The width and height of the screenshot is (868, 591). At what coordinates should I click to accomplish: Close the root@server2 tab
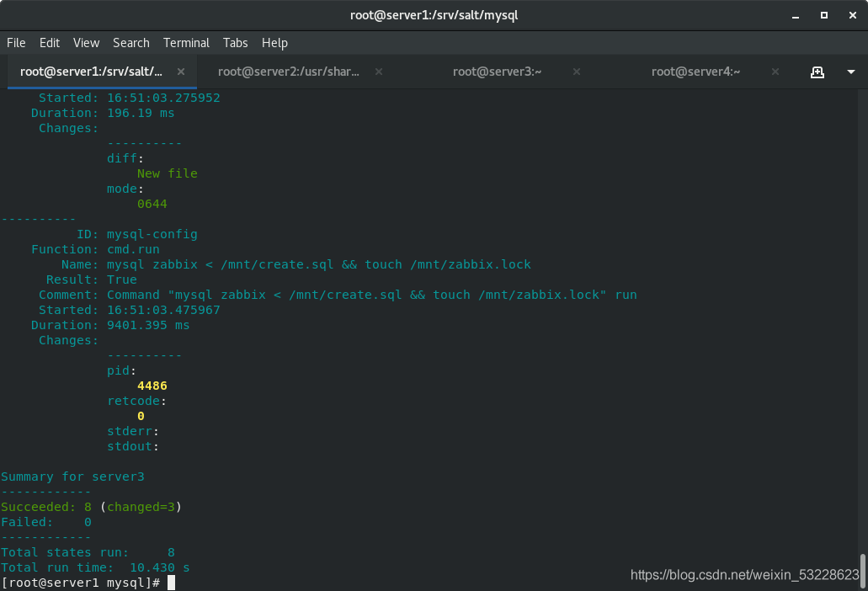(379, 72)
